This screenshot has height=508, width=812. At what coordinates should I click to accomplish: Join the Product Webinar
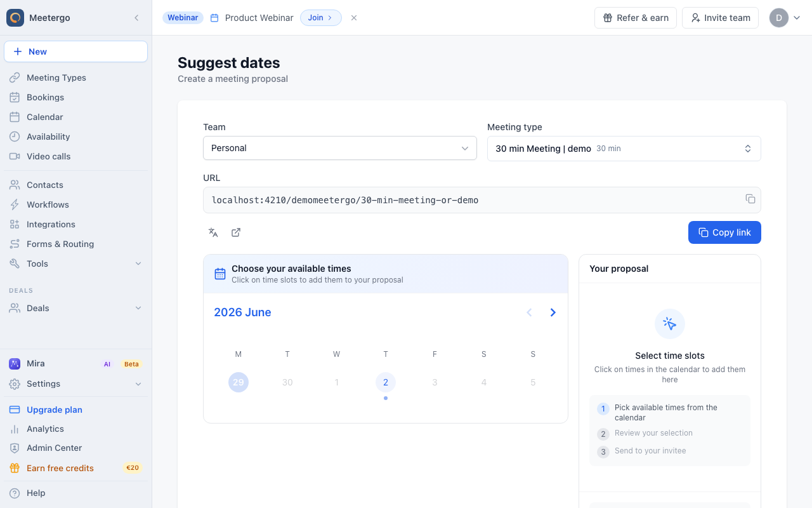(320, 18)
